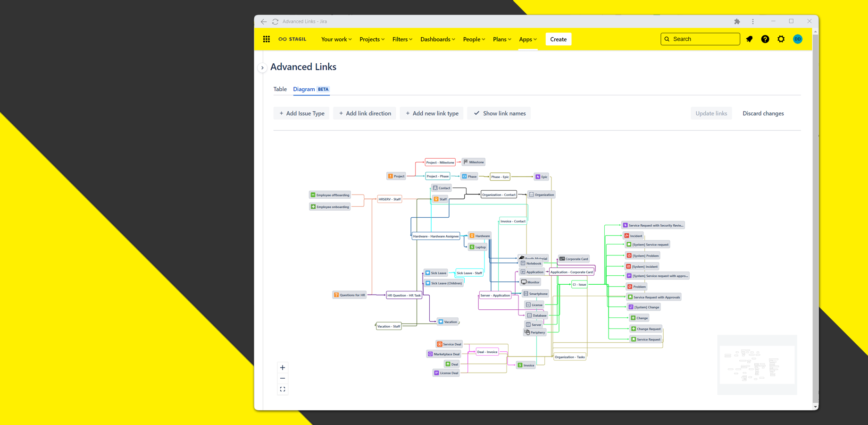Viewport: 868px width, 425px height.
Task: Toggle Show link names off
Action: coord(499,113)
